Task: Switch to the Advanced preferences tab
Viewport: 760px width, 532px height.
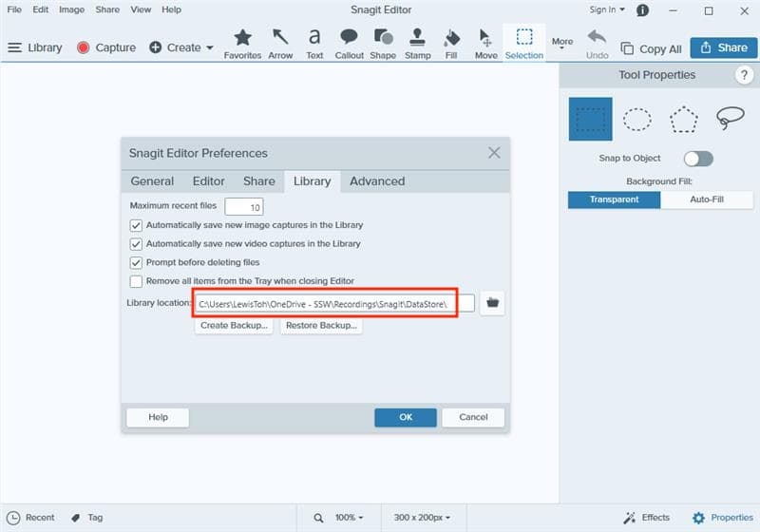Action: (377, 181)
